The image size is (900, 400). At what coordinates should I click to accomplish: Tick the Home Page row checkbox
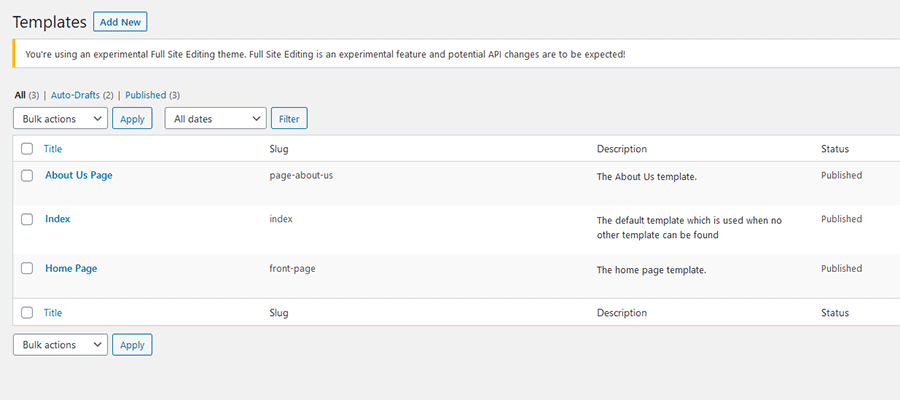pyautogui.click(x=27, y=268)
